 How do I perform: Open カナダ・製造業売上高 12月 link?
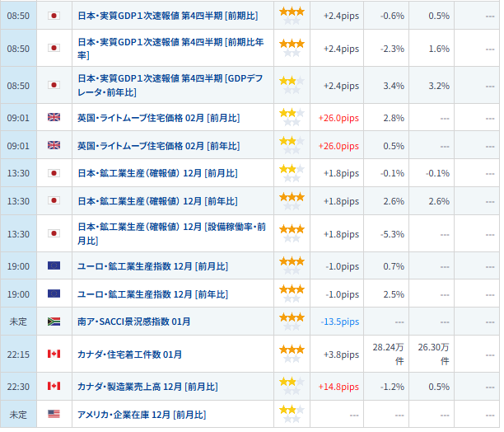(147, 387)
